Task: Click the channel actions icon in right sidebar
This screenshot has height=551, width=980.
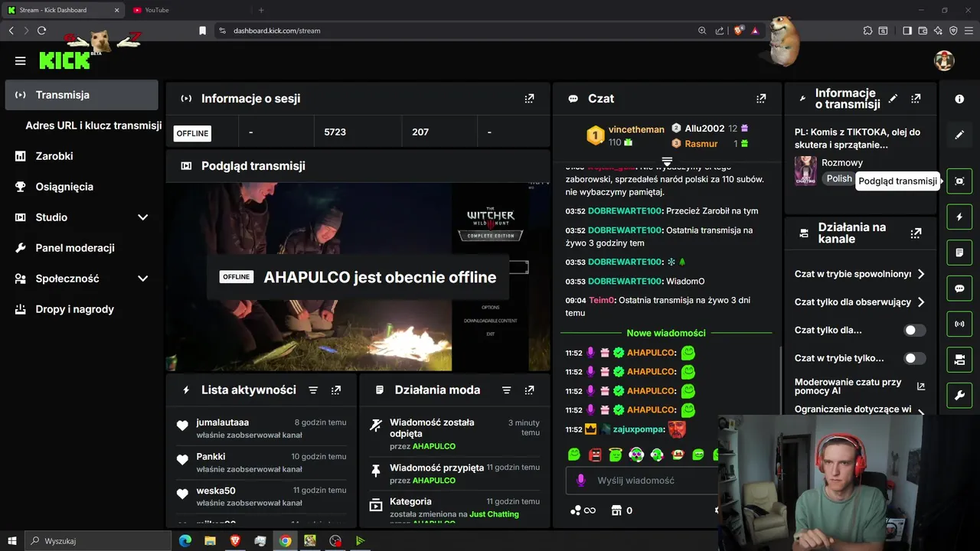Action: (959, 360)
